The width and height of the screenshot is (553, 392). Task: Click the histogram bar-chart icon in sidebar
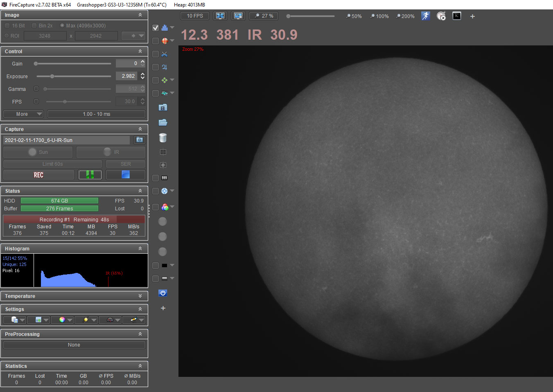coord(165,28)
